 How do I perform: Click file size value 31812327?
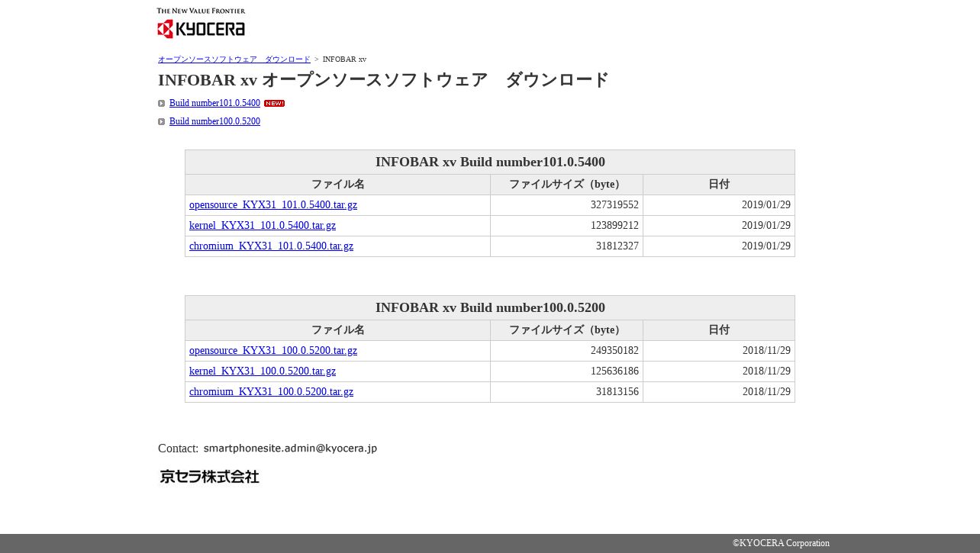coord(617,246)
